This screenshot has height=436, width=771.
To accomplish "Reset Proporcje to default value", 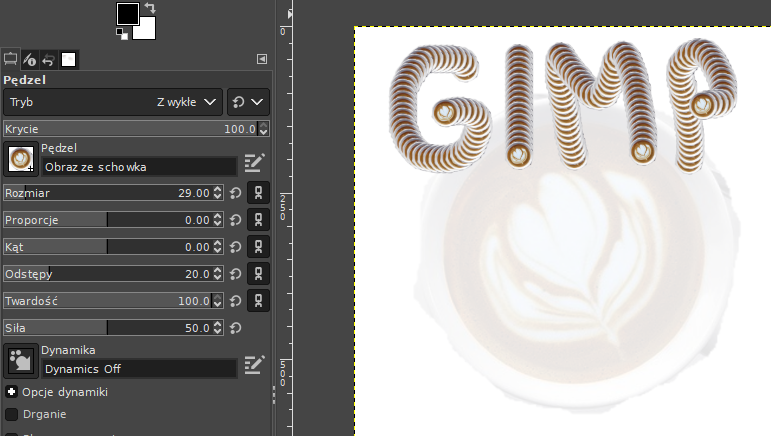I will click(236, 220).
